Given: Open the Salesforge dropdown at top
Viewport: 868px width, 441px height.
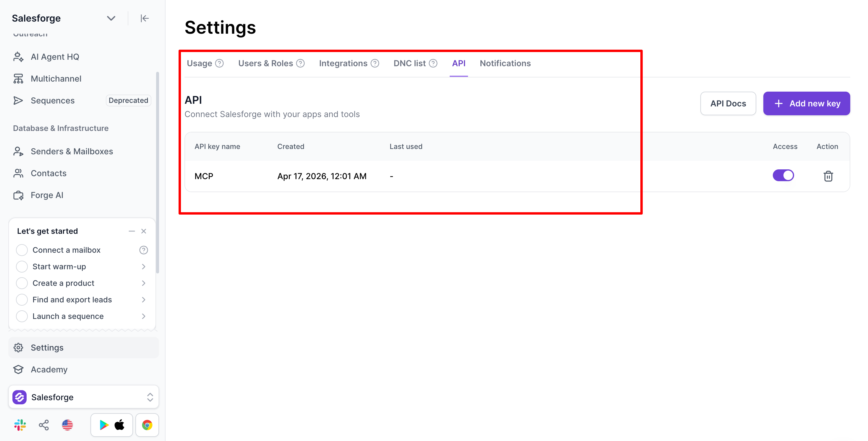Looking at the screenshot, I should (x=111, y=18).
